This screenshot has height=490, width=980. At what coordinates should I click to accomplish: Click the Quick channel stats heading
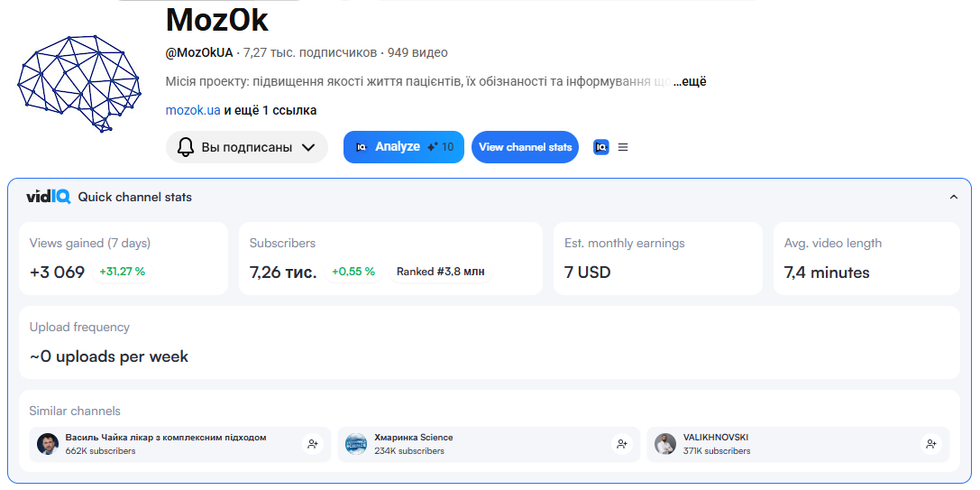coord(135,197)
